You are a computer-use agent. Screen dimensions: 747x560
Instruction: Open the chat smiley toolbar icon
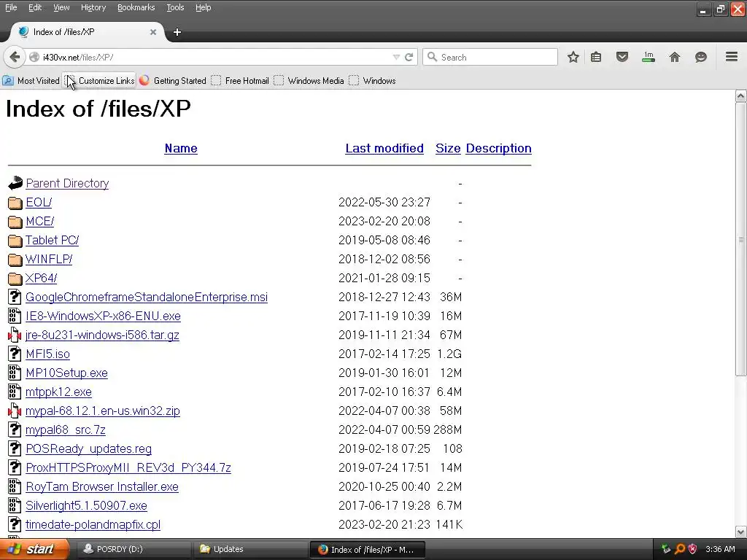[701, 57]
